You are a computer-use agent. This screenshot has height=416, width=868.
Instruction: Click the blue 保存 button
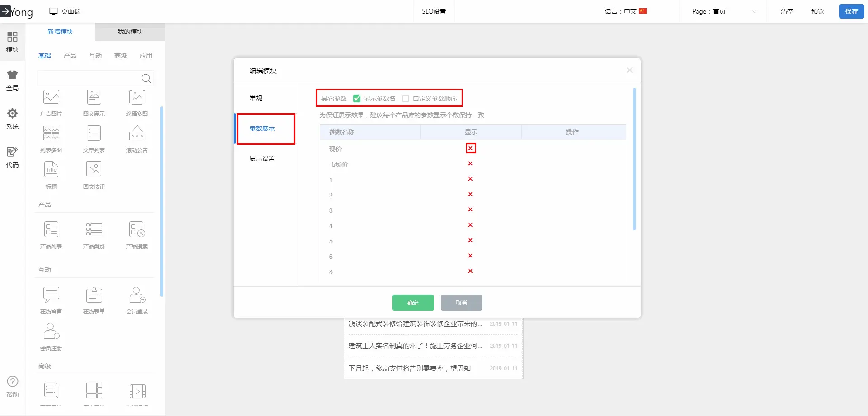851,11
